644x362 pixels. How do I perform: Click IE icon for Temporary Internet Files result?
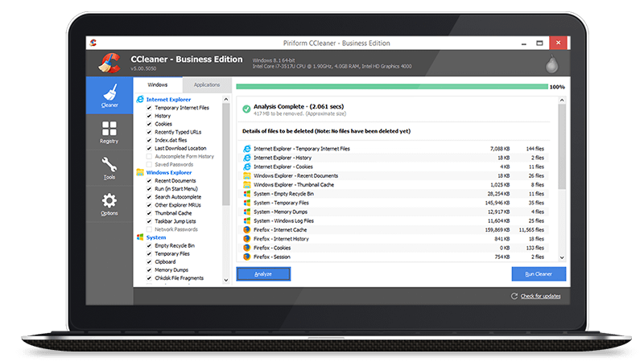click(247, 149)
